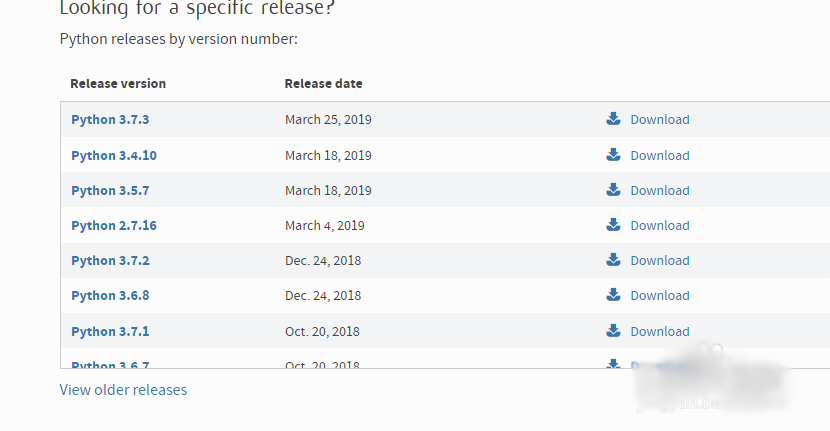The width and height of the screenshot is (830, 431).
Task: Click download icon for Python 3.7.2
Action: click(613, 259)
